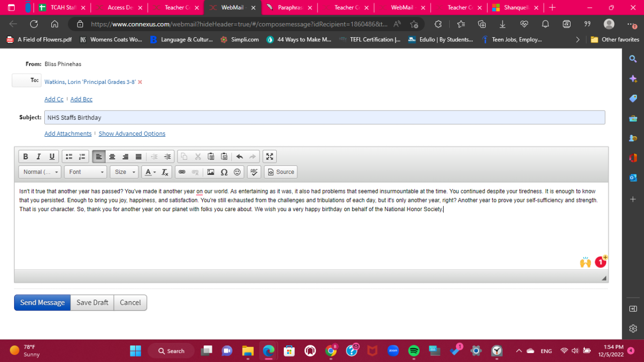Remove recipient Lorin Watkins

[x=140, y=82]
